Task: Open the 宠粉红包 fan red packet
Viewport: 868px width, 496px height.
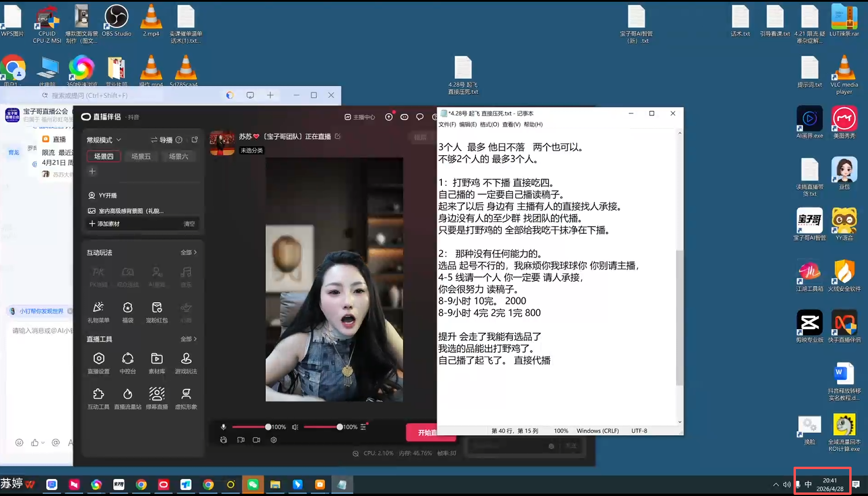Action: click(x=156, y=312)
